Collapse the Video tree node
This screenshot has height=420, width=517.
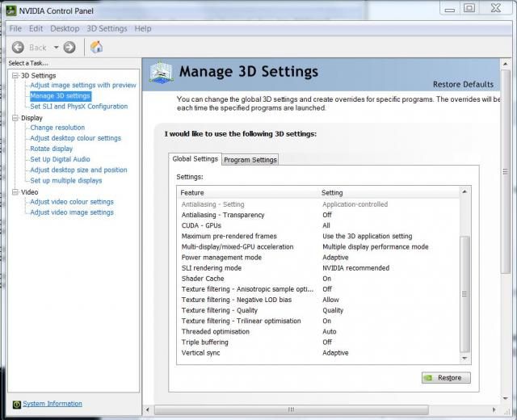coord(15,192)
